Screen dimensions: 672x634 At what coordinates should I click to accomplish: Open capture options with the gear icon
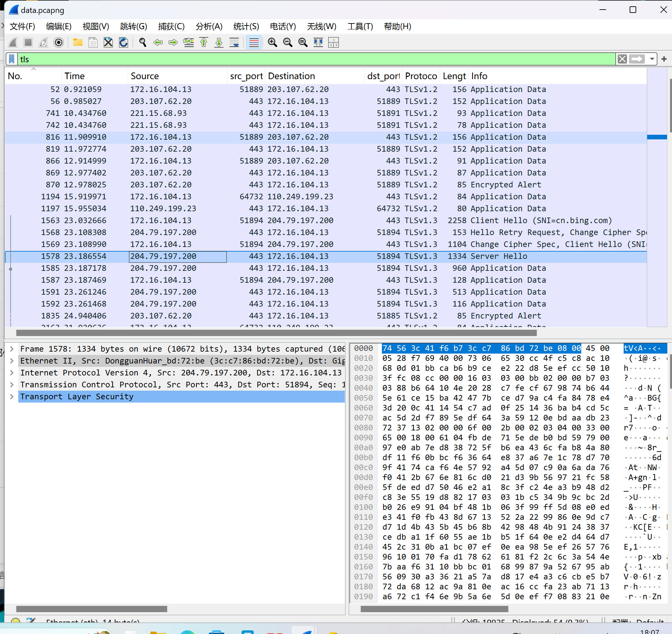coord(59,42)
